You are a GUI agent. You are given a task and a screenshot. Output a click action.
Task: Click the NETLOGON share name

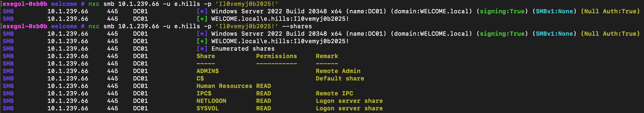tap(211, 101)
